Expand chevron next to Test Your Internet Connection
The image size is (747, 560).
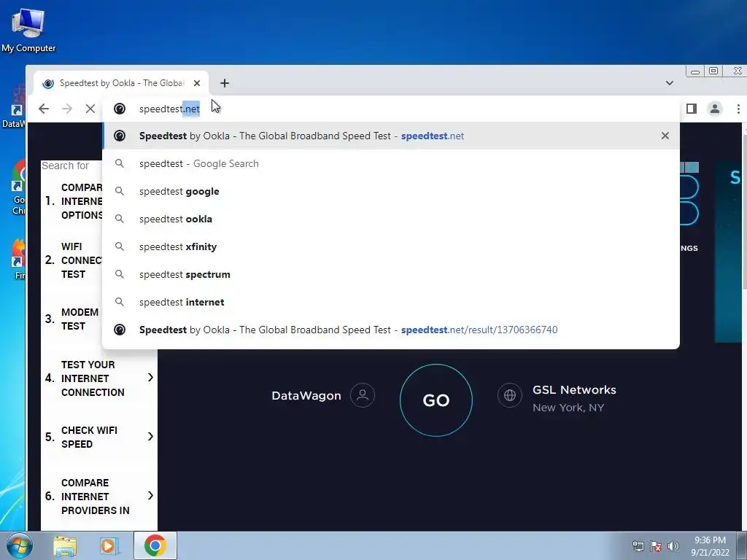(x=150, y=378)
